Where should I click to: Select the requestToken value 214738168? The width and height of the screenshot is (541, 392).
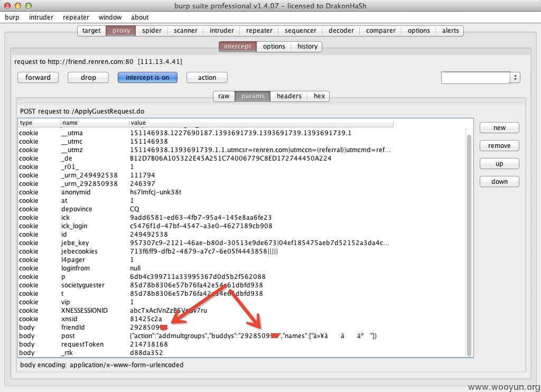[x=148, y=344]
